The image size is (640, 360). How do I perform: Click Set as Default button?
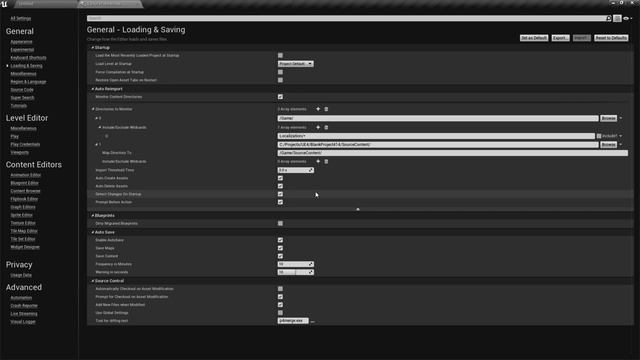pos(534,38)
